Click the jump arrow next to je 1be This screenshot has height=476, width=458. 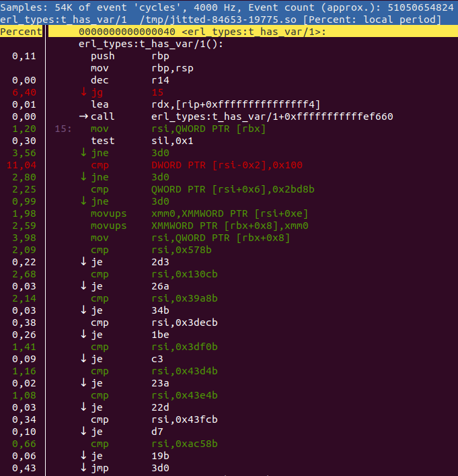tap(83, 335)
